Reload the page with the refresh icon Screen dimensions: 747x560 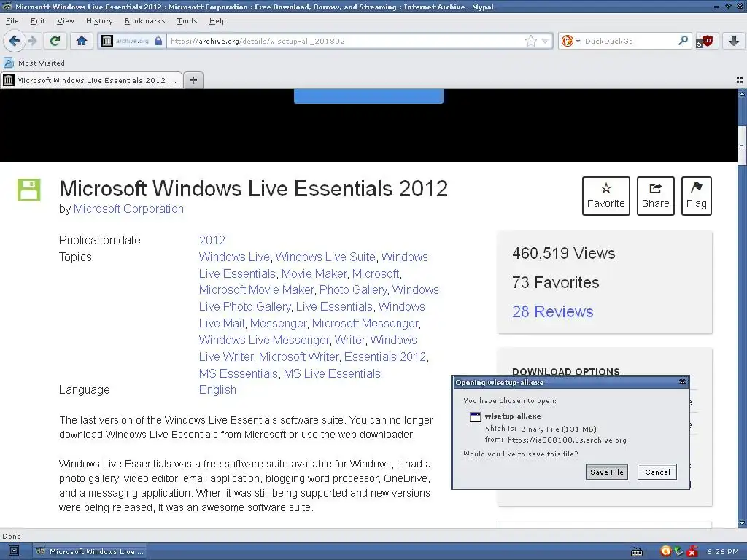(55, 41)
